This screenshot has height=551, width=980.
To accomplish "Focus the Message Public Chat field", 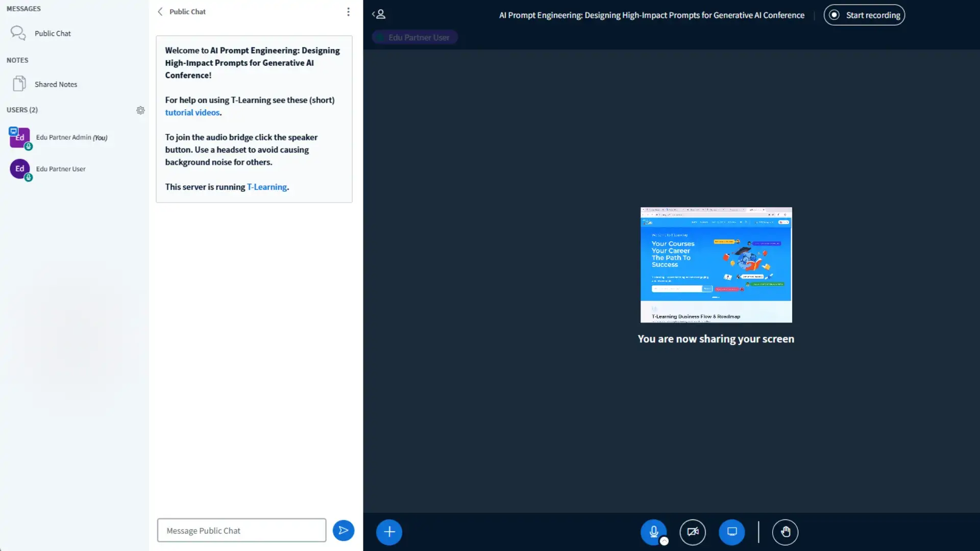I will click(241, 531).
